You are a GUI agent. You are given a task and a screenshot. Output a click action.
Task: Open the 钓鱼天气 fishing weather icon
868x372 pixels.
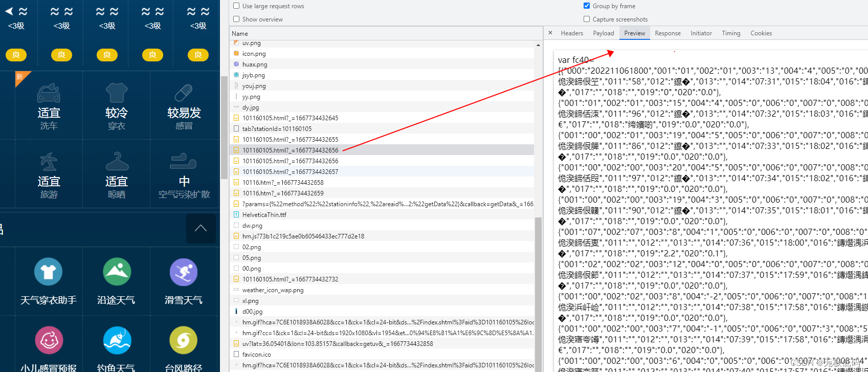coord(117,340)
